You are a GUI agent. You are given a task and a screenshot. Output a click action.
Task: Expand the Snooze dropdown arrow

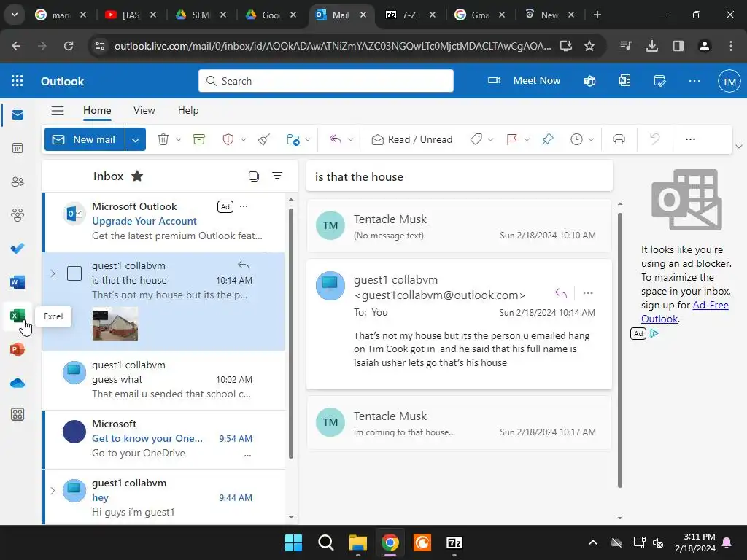click(x=591, y=139)
